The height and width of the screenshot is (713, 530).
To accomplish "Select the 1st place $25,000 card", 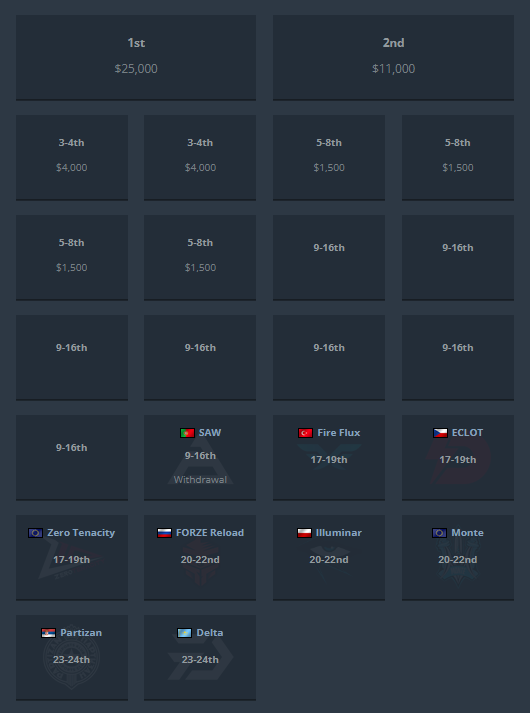I will pos(136,57).
